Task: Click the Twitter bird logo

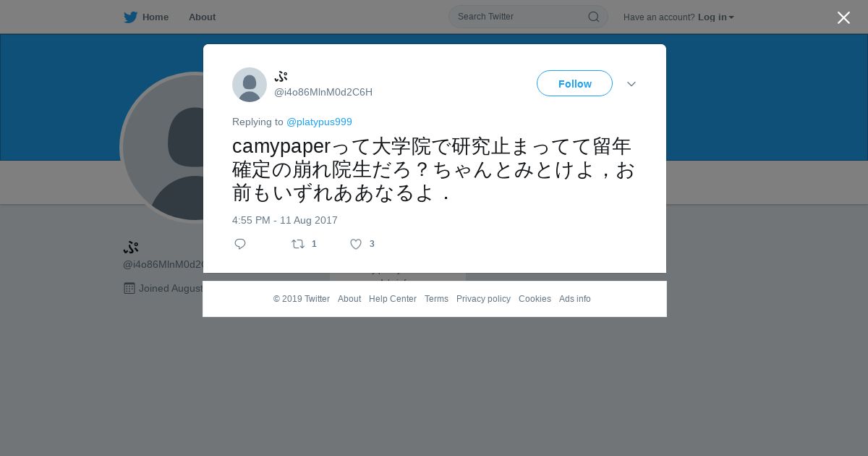Action: (130, 17)
